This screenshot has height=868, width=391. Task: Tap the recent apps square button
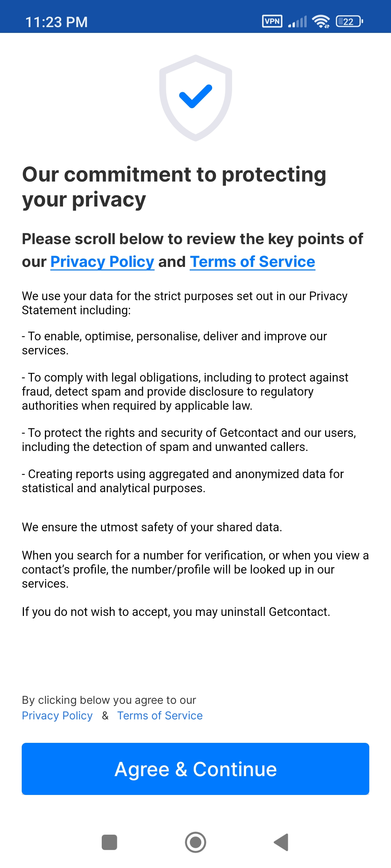(109, 842)
